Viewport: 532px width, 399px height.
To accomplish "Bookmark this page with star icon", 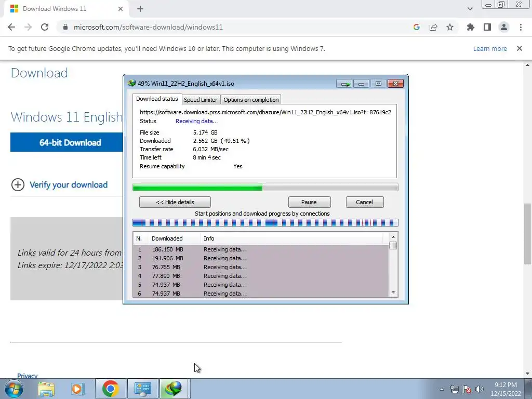I will [x=450, y=27].
